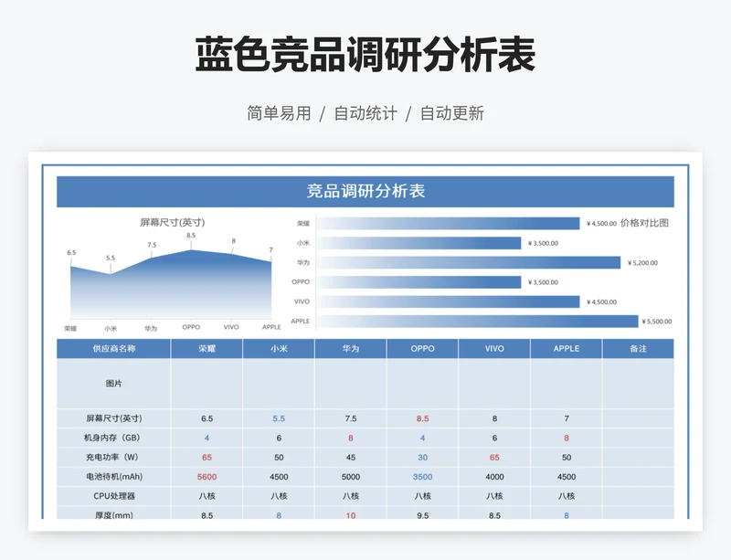731x560 pixels.
Task: Click the 充电功率（W）row label
Action: pyautogui.click(x=113, y=458)
